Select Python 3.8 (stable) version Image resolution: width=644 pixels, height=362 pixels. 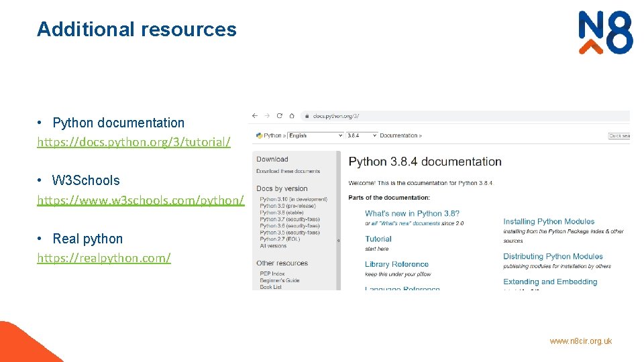pyautogui.click(x=282, y=213)
